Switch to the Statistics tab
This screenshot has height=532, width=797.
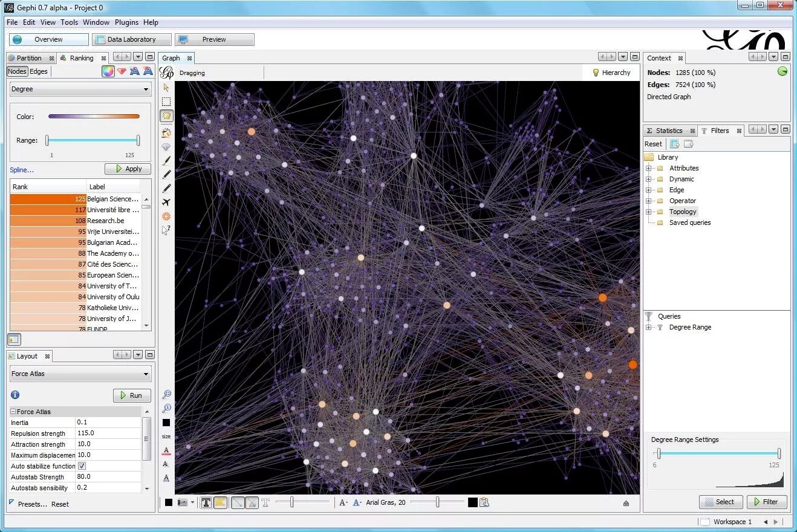669,131
